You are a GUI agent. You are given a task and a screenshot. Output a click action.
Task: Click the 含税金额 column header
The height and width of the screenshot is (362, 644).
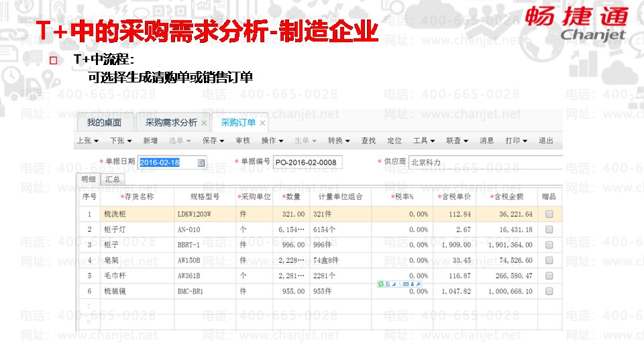[507, 197]
